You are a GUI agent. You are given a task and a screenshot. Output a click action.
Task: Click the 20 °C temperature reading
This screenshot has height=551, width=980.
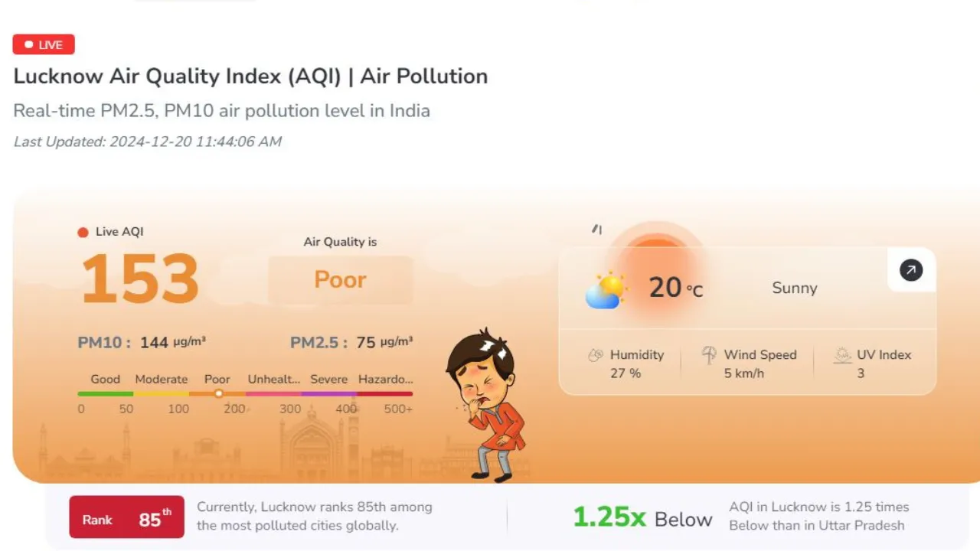(x=676, y=288)
